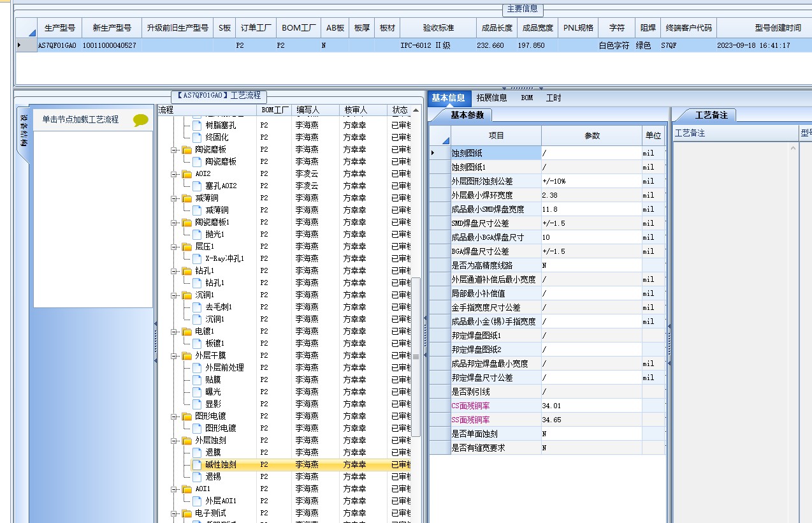Viewport: 812px width, 523px height.
Task: Open the BOM tab
Action: click(526, 98)
